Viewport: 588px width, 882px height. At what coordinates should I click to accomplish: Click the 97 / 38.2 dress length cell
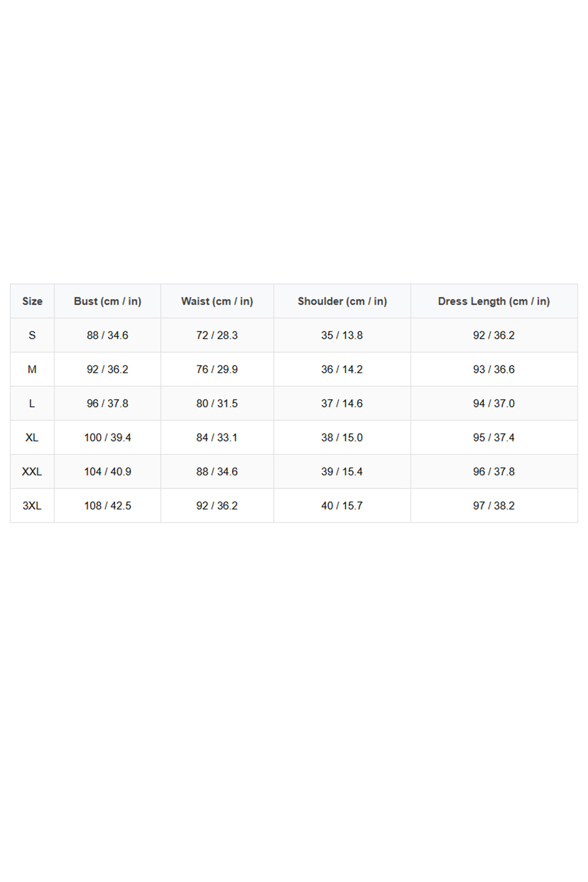tap(493, 505)
